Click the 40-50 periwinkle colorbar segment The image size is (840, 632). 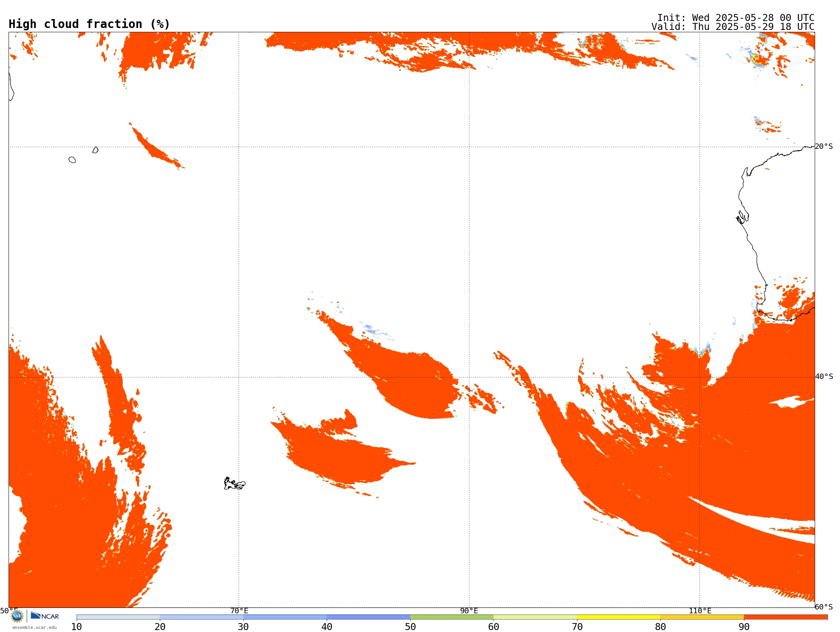tap(368, 617)
